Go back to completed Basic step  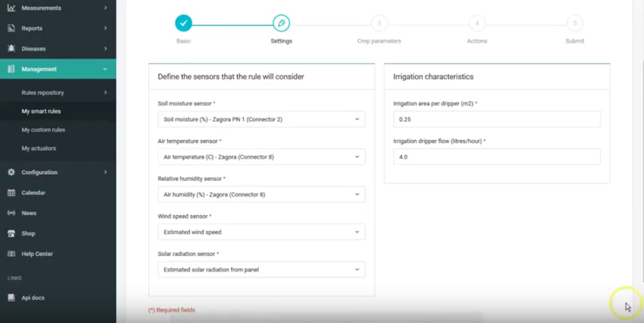point(183,23)
